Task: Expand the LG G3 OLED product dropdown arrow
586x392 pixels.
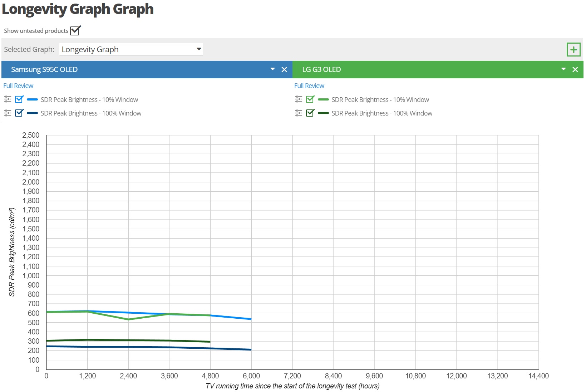Action: tap(563, 69)
